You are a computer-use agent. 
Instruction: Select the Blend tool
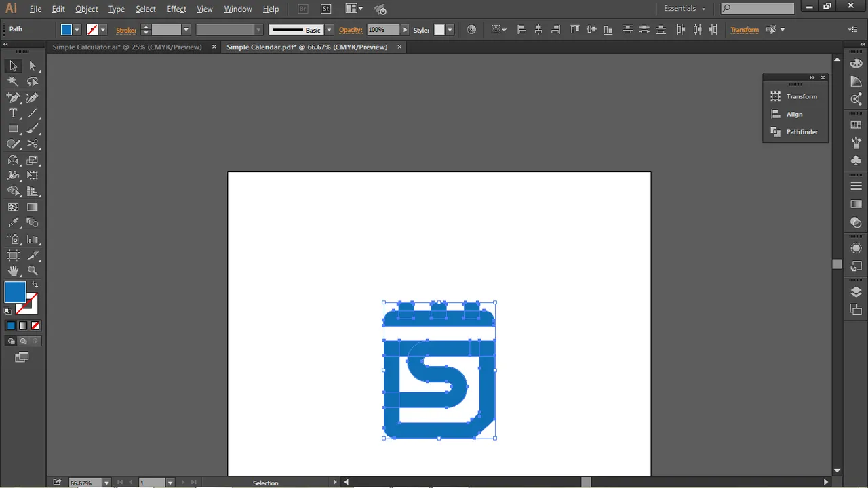[x=33, y=223]
